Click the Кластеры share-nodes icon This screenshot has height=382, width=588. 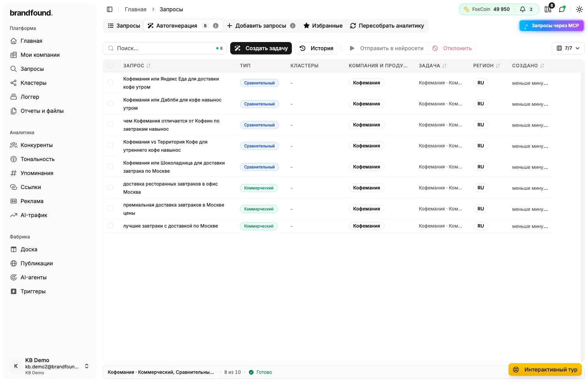click(14, 83)
